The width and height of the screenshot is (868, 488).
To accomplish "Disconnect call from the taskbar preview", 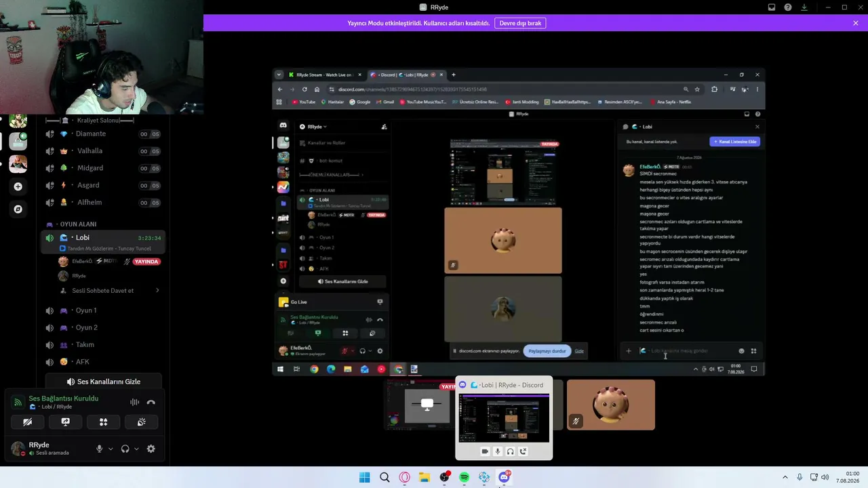I will click(524, 451).
